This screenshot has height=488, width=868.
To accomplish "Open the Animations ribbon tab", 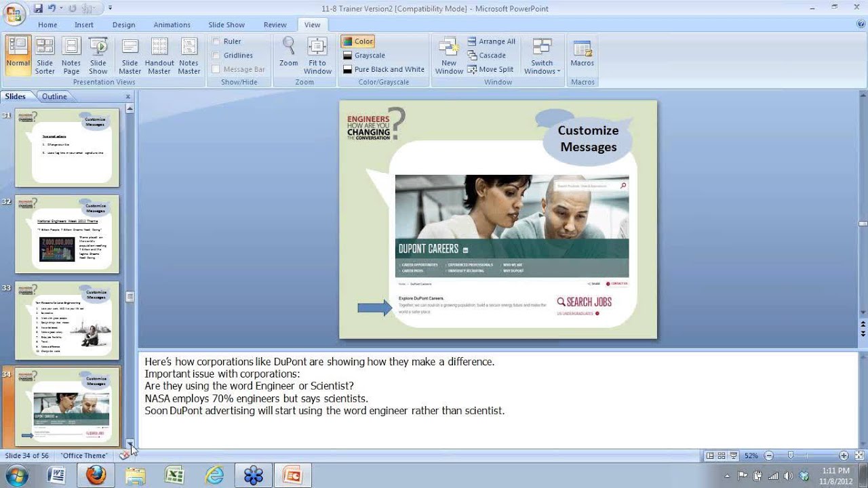I will click(172, 24).
